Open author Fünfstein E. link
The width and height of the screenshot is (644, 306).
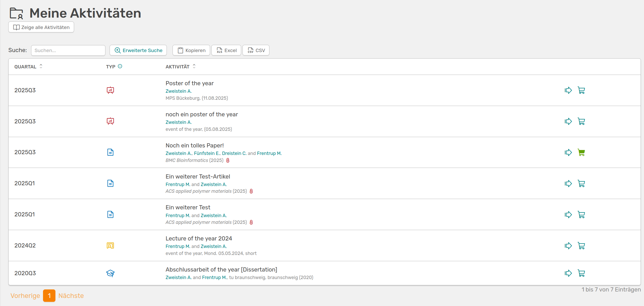pos(207,153)
